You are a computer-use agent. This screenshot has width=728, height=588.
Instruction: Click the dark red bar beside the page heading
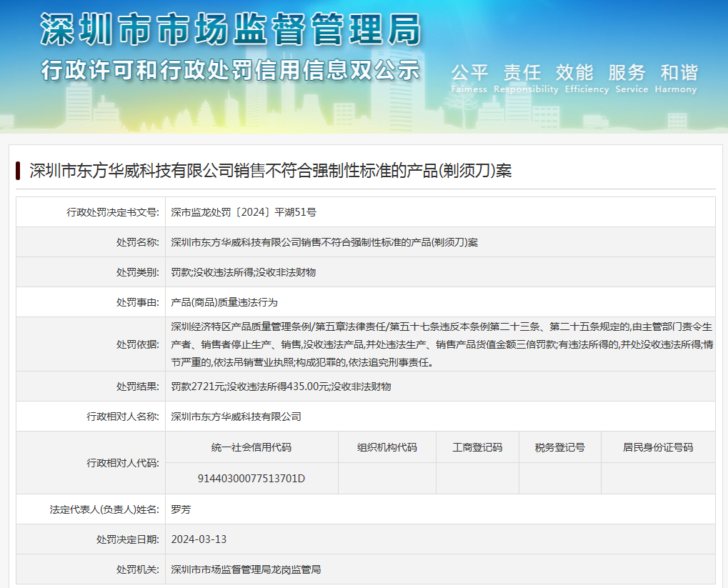[x=17, y=171]
